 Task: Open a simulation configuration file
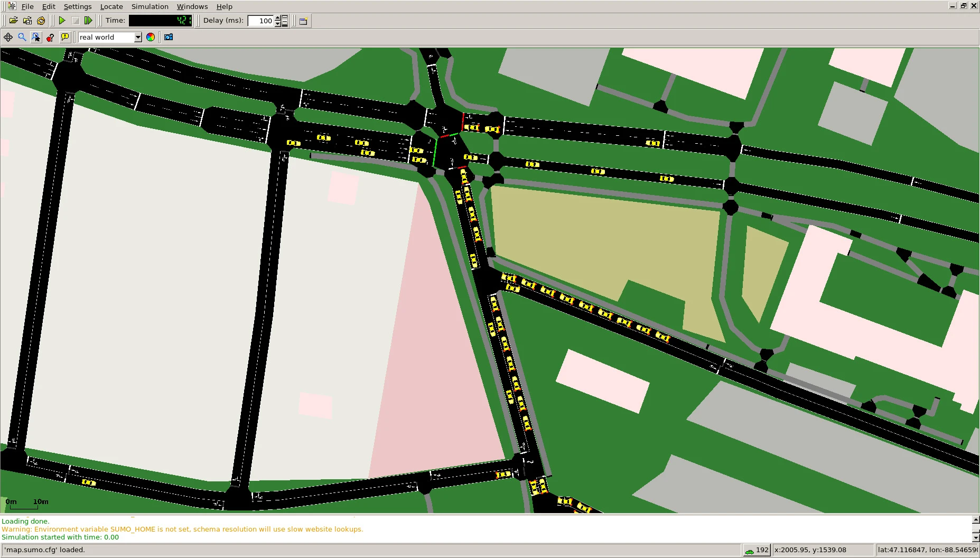[13, 20]
